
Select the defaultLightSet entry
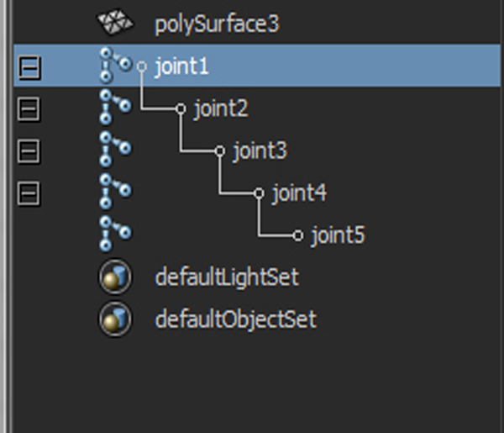pyautogui.click(x=227, y=277)
